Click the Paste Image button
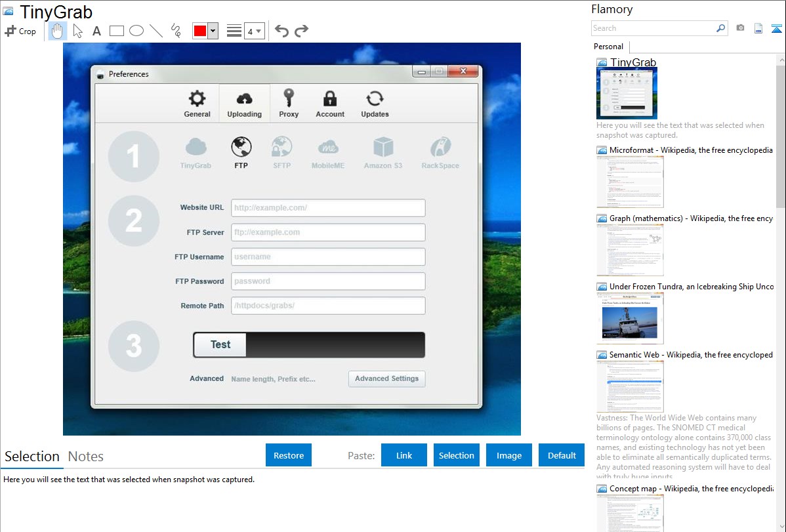 (x=508, y=455)
